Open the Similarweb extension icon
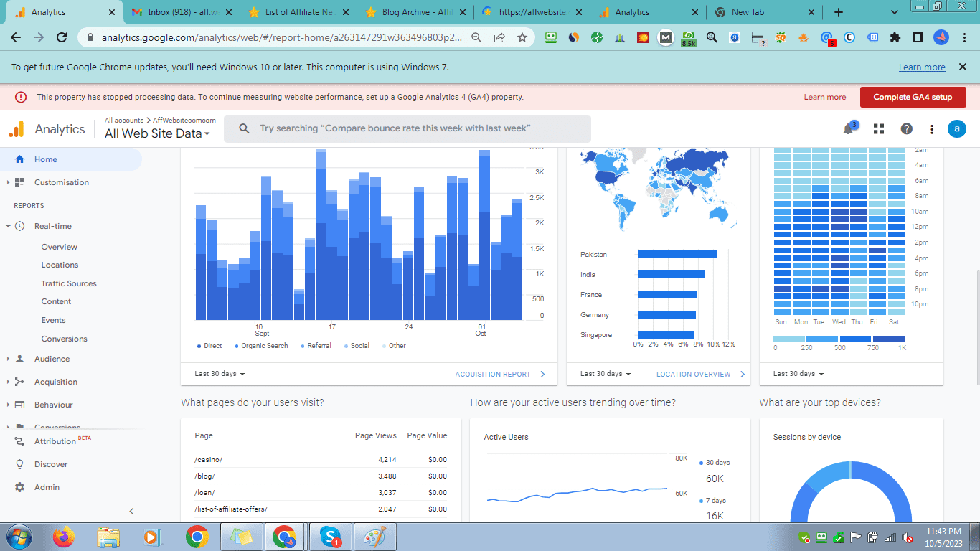 (573, 37)
